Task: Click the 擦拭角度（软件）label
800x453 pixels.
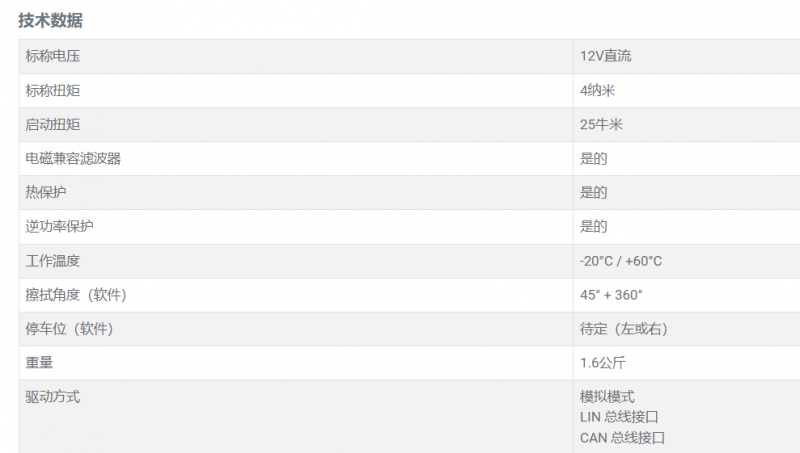Action: (x=76, y=295)
